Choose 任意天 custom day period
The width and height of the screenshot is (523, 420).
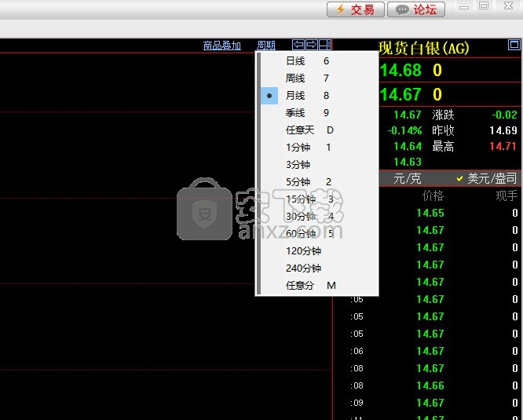(309, 130)
